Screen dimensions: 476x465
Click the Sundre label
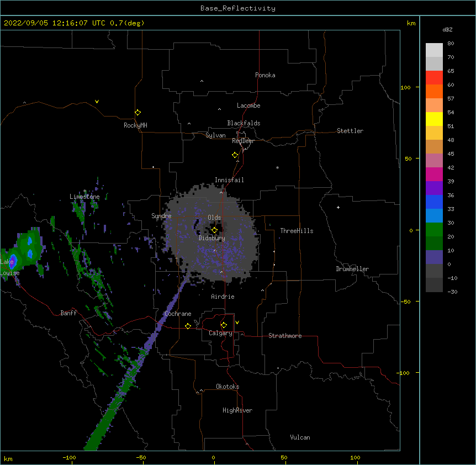pyautogui.click(x=161, y=216)
